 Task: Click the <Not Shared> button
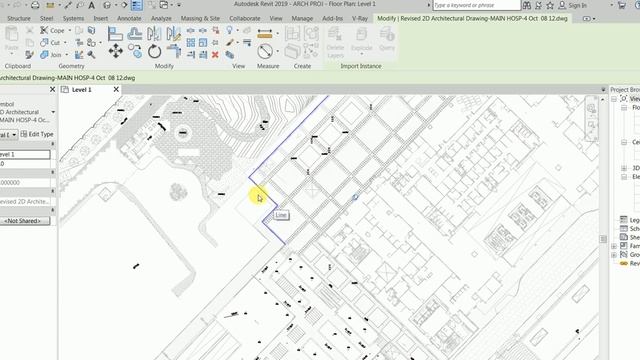pyautogui.click(x=25, y=221)
